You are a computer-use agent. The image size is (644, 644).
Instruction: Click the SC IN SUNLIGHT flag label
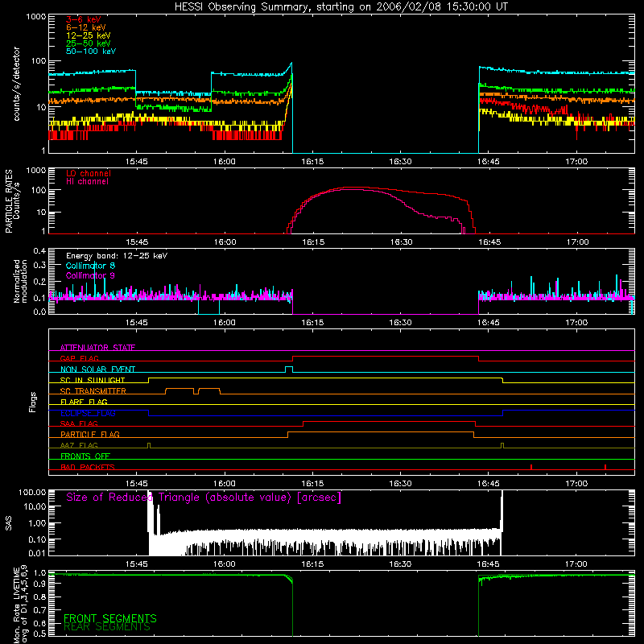tap(93, 380)
